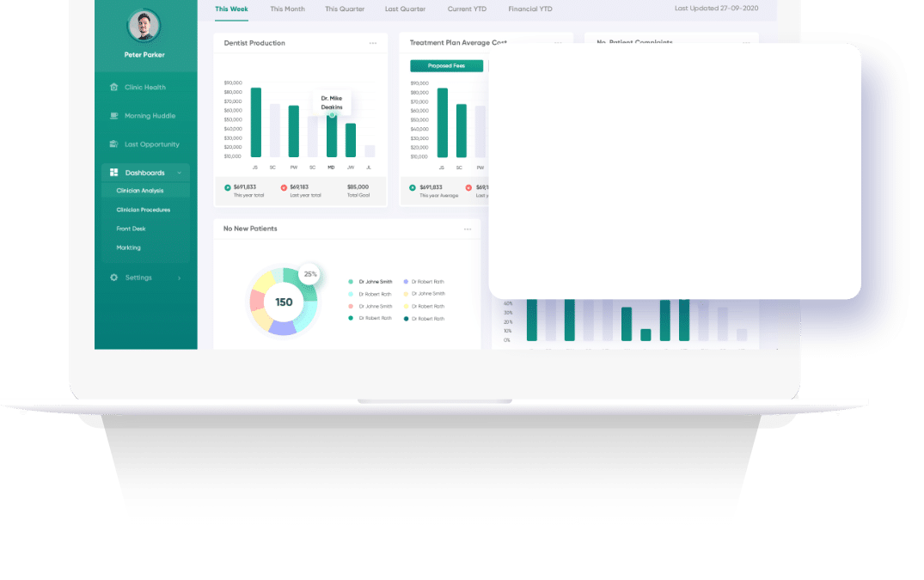The image size is (924, 580).
Task: Switch to the This Month tab
Action: point(287,9)
